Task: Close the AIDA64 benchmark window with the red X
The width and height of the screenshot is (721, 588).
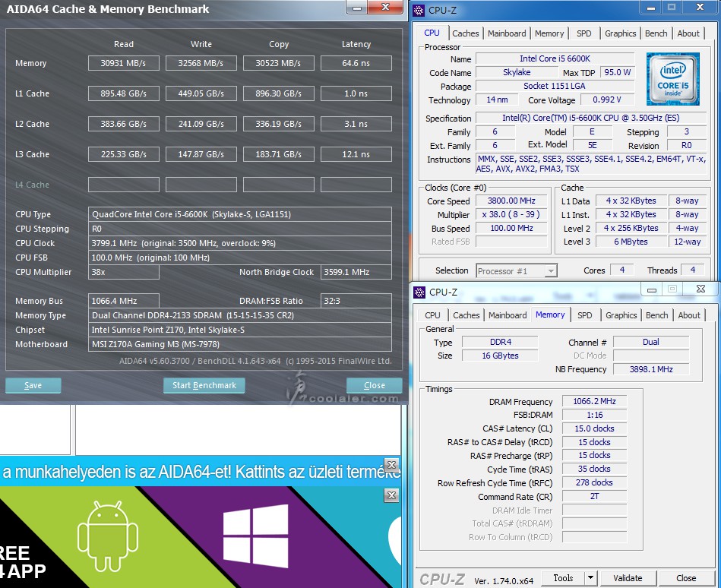Action: pyautogui.click(x=385, y=8)
